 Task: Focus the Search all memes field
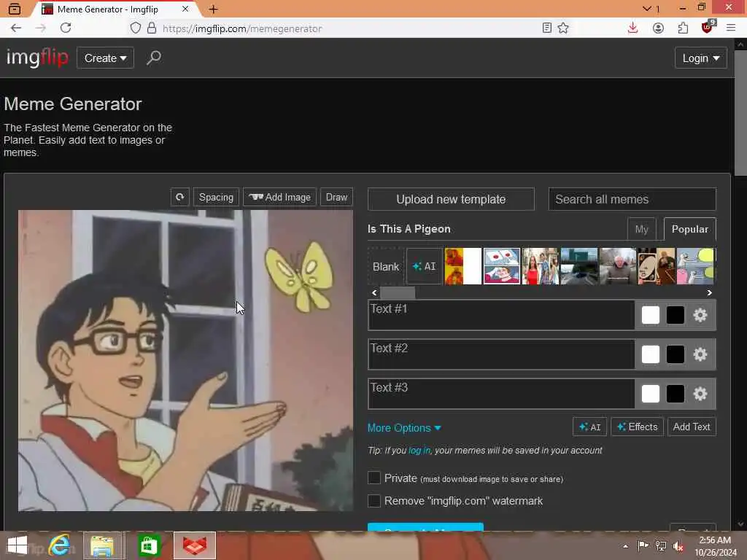click(632, 199)
